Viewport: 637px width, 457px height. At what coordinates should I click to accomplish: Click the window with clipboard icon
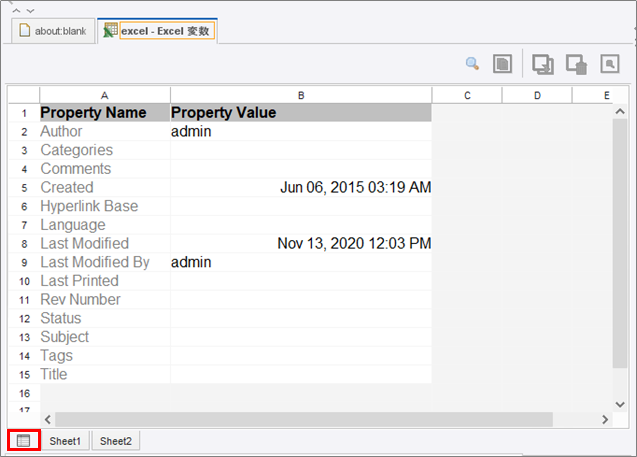(x=576, y=64)
